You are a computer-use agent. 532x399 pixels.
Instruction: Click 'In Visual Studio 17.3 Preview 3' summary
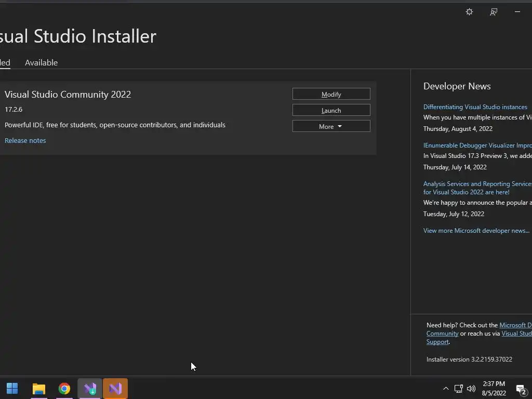point(477,156)
